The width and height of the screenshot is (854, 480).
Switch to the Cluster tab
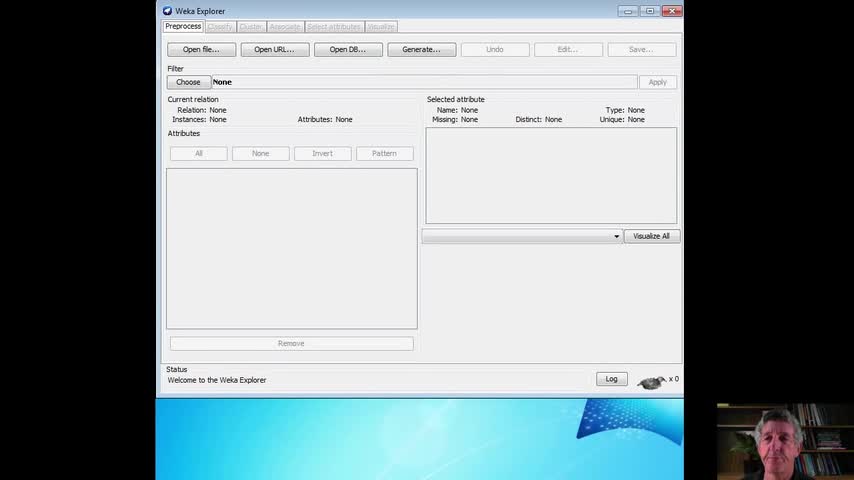(x=251, y=27)
